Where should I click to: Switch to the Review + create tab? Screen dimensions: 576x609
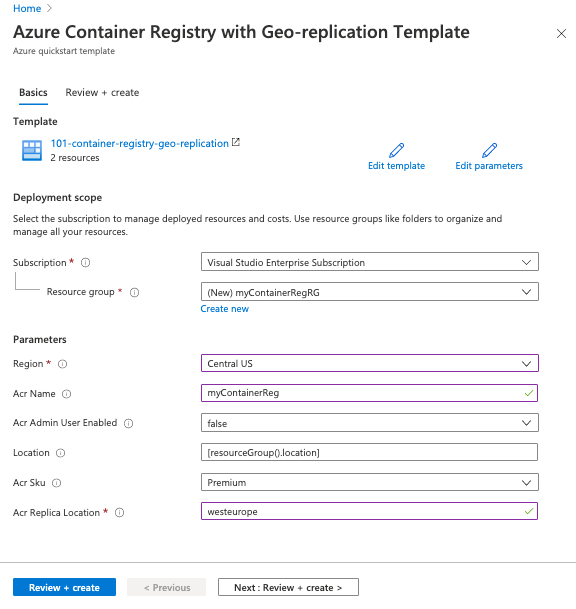pos(102,93)
